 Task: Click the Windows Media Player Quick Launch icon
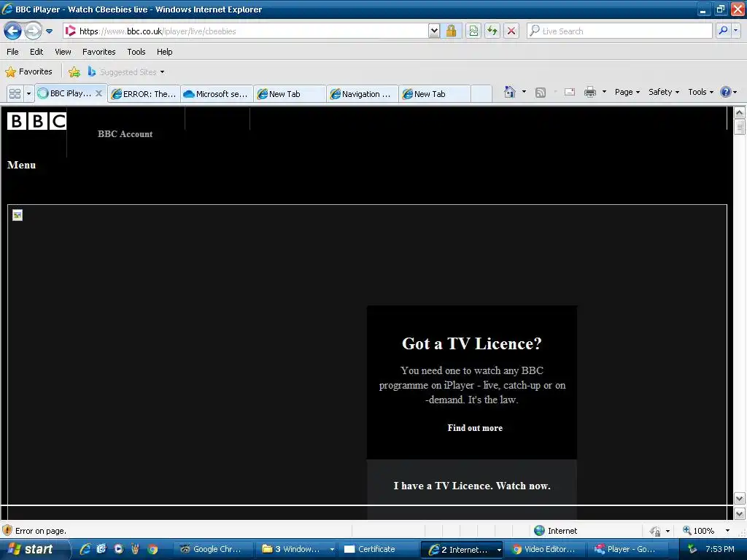pyautogui.click(x=119, y=549)
